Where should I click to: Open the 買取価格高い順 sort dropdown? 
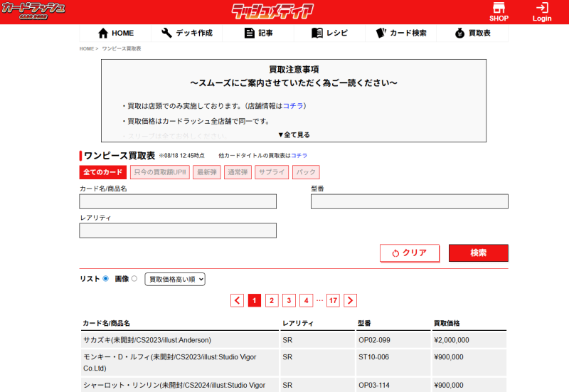[175, 280]
